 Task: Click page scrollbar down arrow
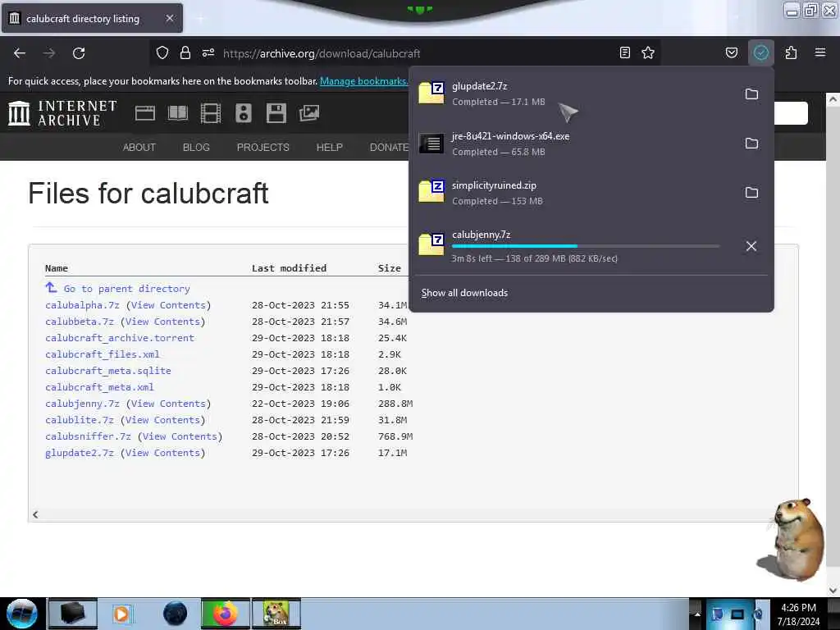(x=833, y=591)
